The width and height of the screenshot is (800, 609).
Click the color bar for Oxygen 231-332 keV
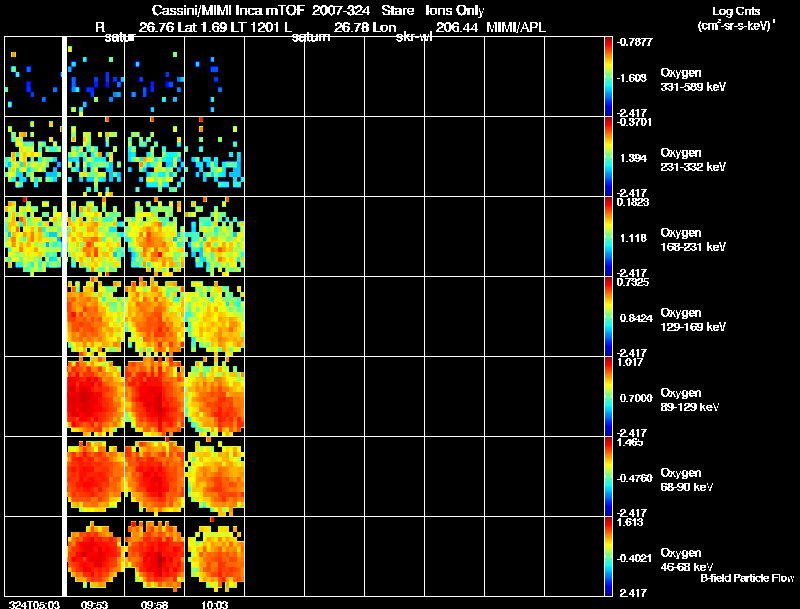click(608, 157)
